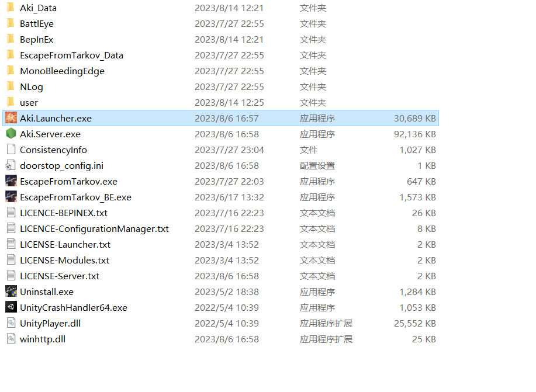Select the EscapeFromTarkov.exe game icon
Image resolution: width=536 pixels, height=392 pixels.
pos(11,181)
